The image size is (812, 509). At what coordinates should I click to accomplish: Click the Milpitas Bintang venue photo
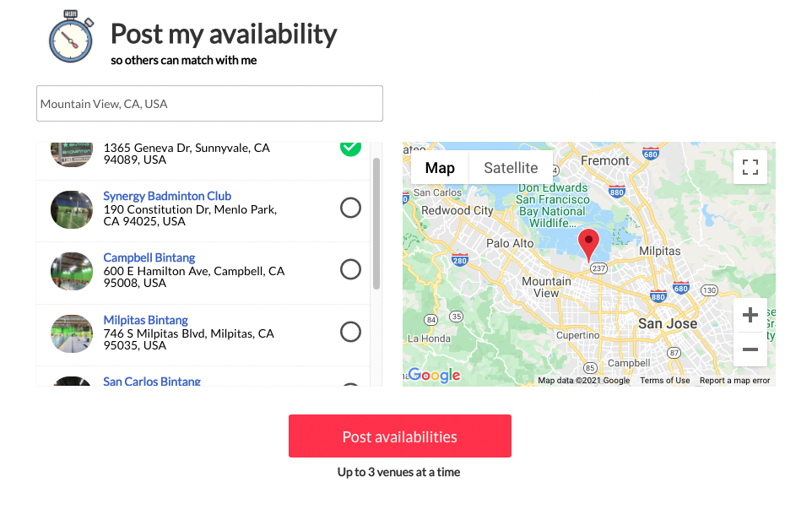(x=71, y=333)
